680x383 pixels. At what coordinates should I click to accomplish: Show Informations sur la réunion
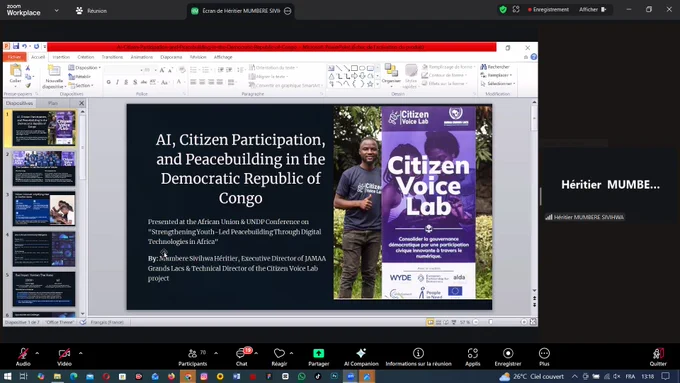click(x=418, y=357)
